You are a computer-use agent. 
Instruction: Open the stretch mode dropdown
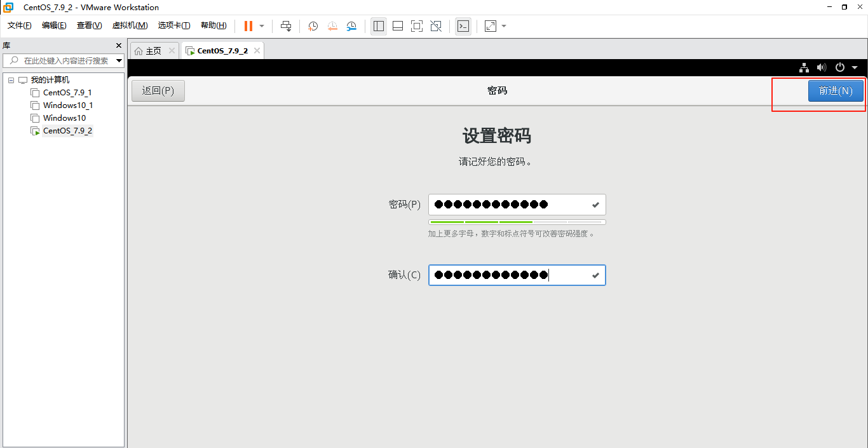click(503, 26)
